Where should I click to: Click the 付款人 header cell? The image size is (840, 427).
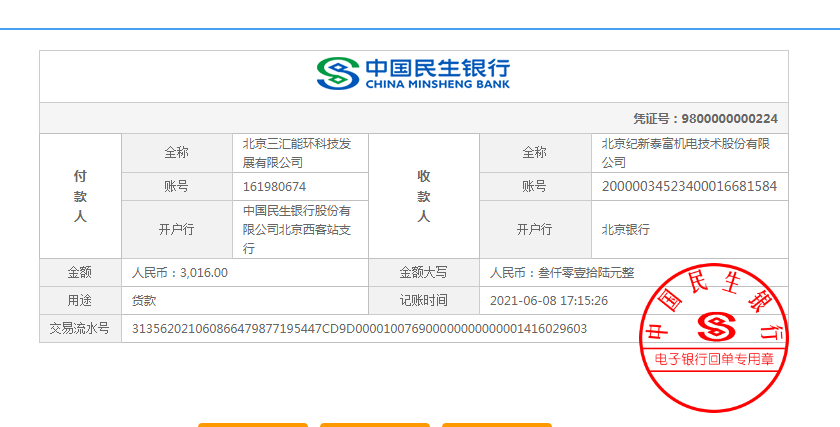(x=80, y=196)
